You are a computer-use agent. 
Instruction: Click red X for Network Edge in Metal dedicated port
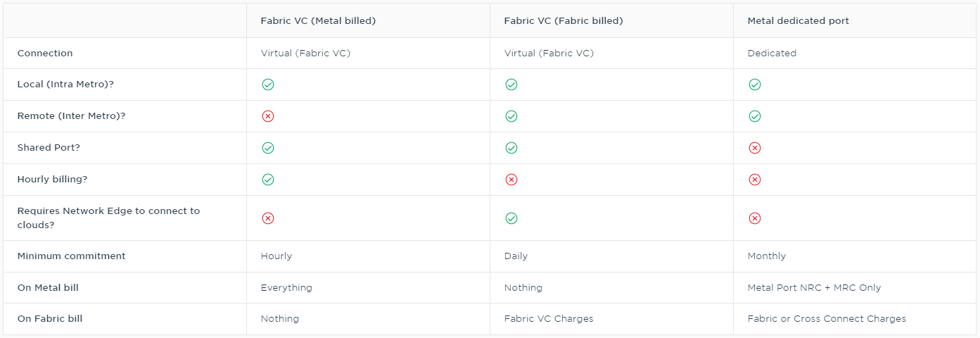click(x=755, y=218)
